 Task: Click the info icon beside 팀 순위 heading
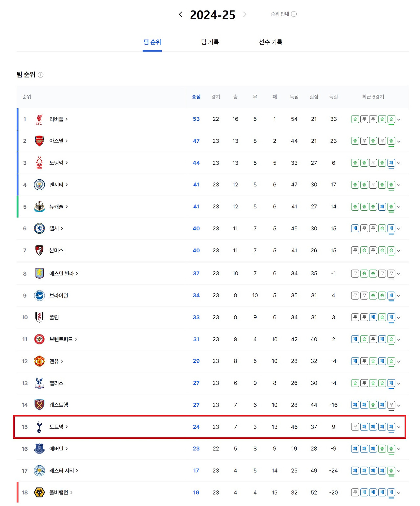point(41,75)
